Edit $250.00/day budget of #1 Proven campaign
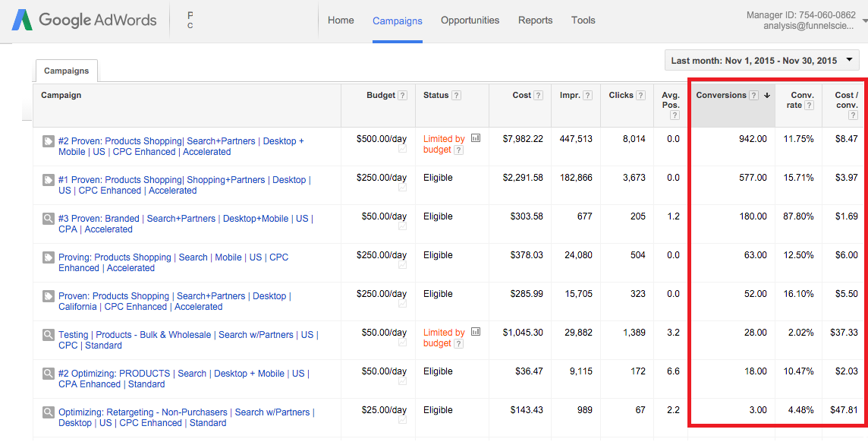The height and width of the screenshot is (442, 868). click(382, 178)
